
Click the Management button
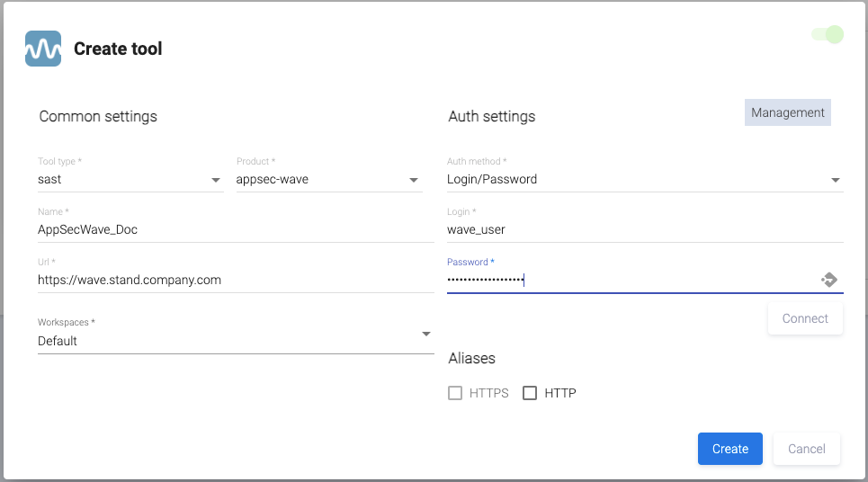[x=787, y=112]
